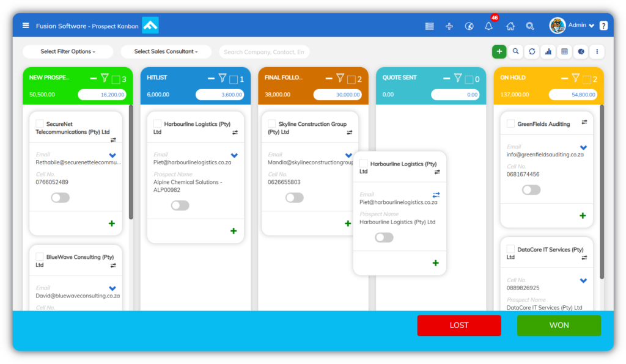The width and height of the screenshot is (626, 364).
Task: Click the green WON button
Action: pyautogui.click(x=559, y=326)
